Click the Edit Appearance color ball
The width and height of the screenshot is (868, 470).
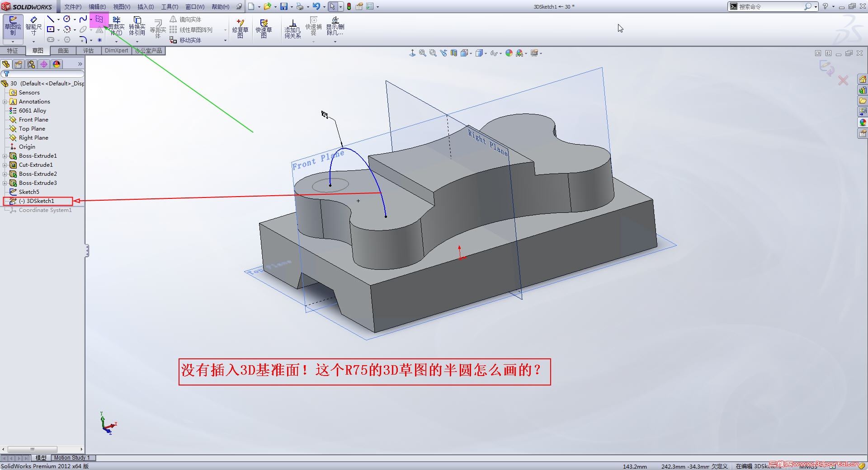(x=509, y=53)
